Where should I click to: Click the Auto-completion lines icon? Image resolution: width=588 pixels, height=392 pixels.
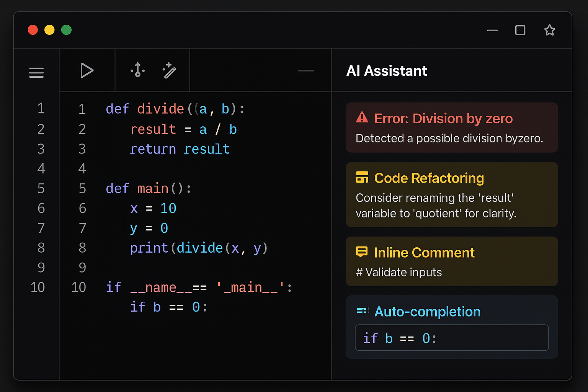363,310
